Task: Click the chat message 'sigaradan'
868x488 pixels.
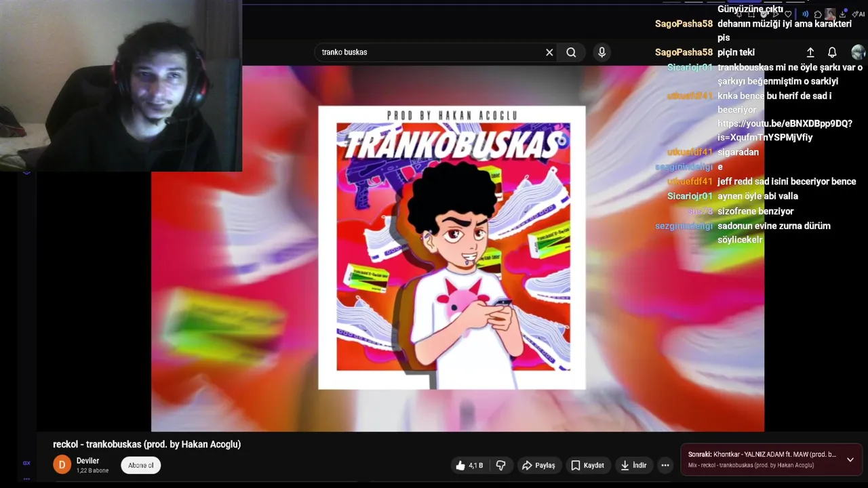Action: click(x=738, y=152)
